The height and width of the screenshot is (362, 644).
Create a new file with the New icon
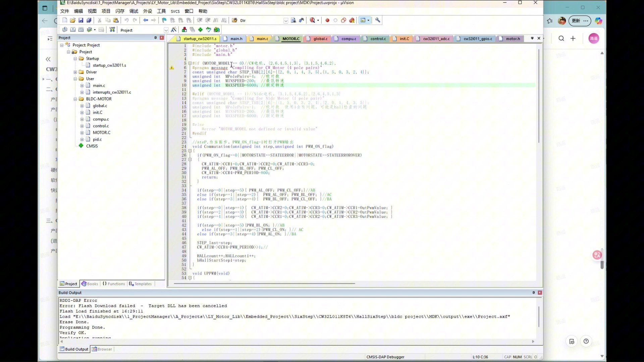coord(65,20)
